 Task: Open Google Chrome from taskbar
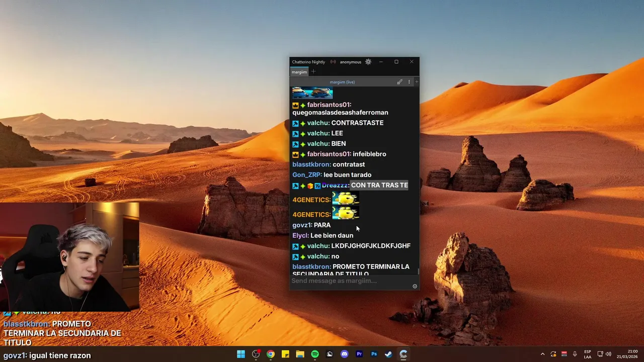click(x=271, y=354)
